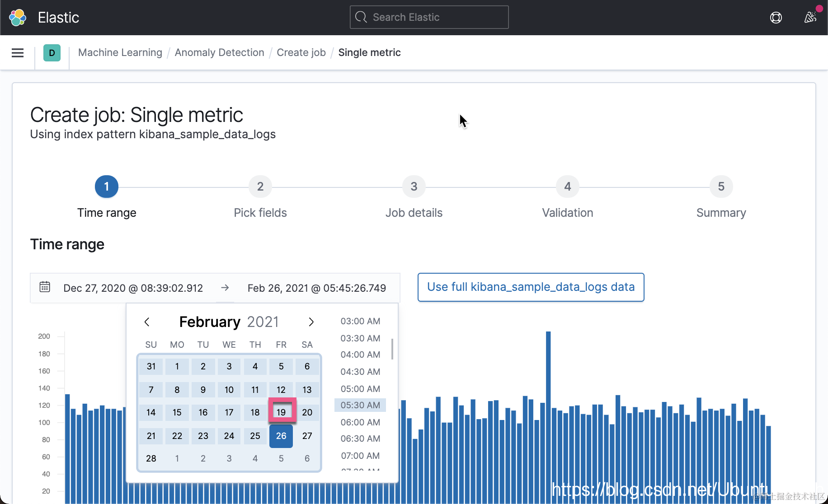Open the help menu lifebuoy icon
The width and height of the screenshot is (828, 504).
tap(776, 18)
